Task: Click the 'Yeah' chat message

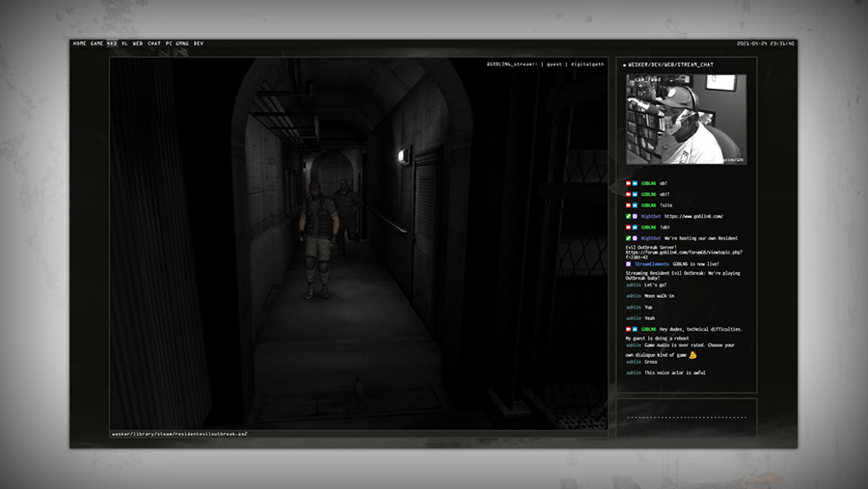Action: pos(649,318)
